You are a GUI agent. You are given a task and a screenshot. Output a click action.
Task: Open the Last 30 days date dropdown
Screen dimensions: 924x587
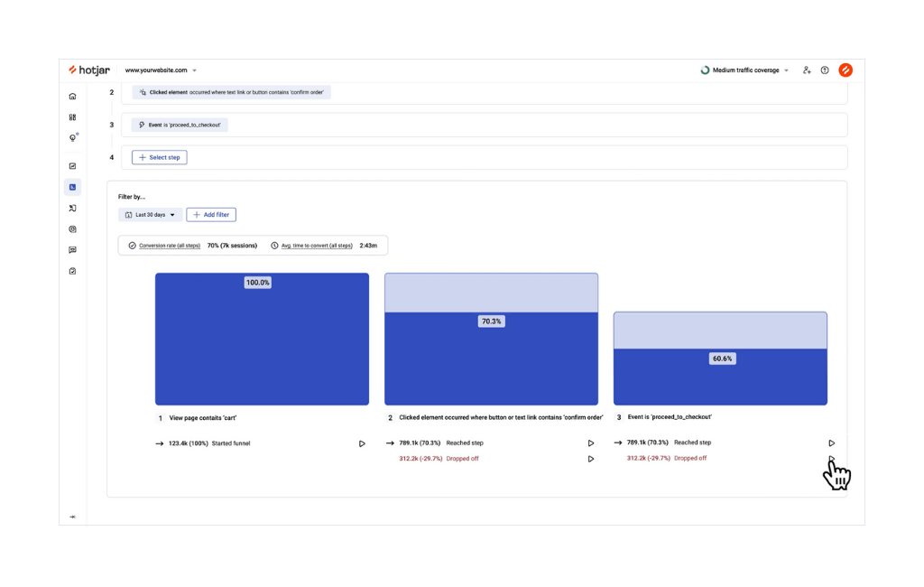click(x=151, y=215)
